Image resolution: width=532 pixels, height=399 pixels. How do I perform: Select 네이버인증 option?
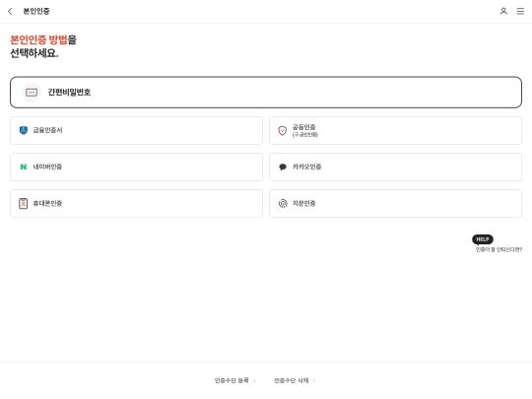click(x=136, y=166)
